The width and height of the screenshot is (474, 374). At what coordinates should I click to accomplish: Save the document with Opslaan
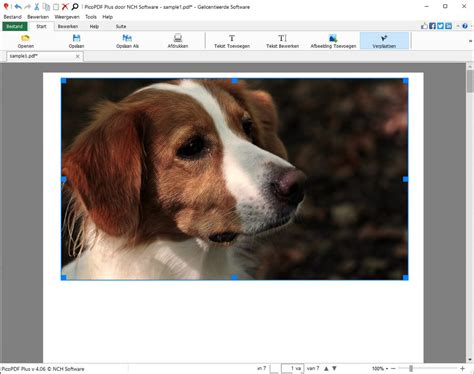(x=76, y=41)
